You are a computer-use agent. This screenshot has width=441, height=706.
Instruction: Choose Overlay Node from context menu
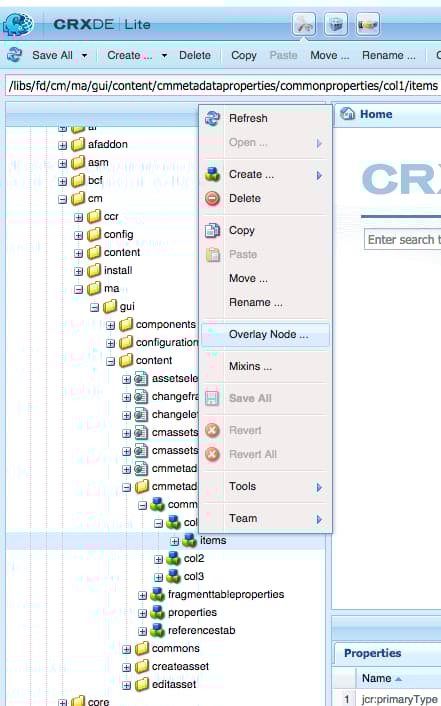(x=265, y=334)
